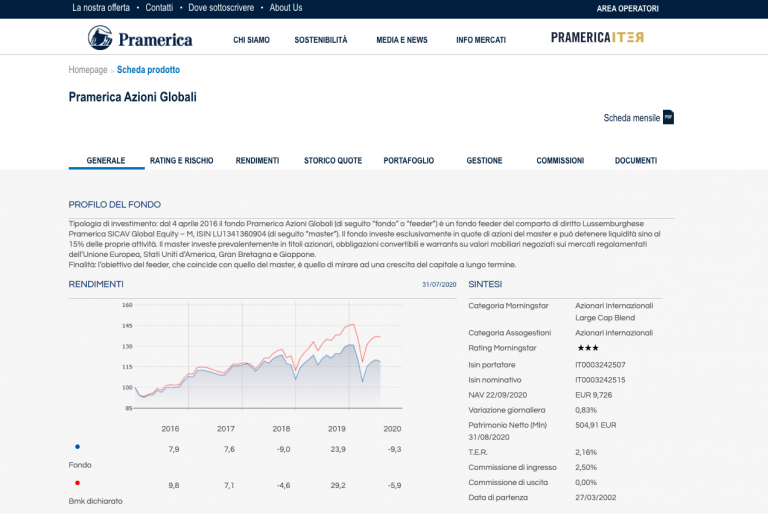Open CHI SIAMO menu
768x514 pixels.
coord(251,40)
